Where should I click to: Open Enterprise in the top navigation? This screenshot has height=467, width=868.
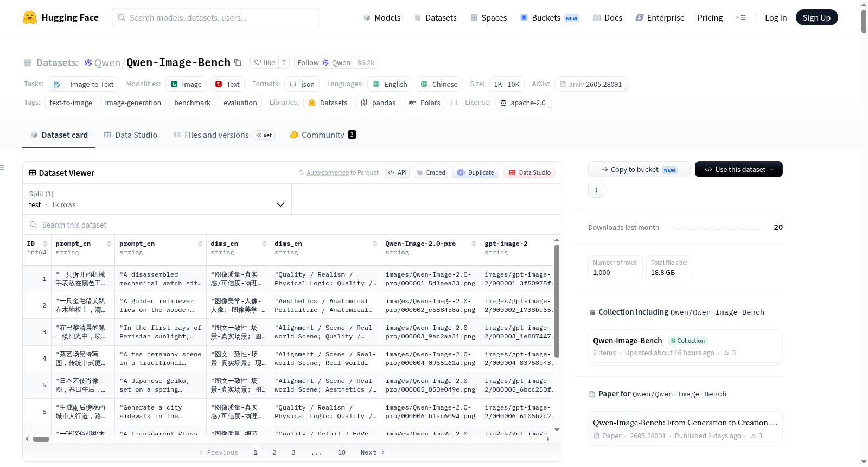660,17
